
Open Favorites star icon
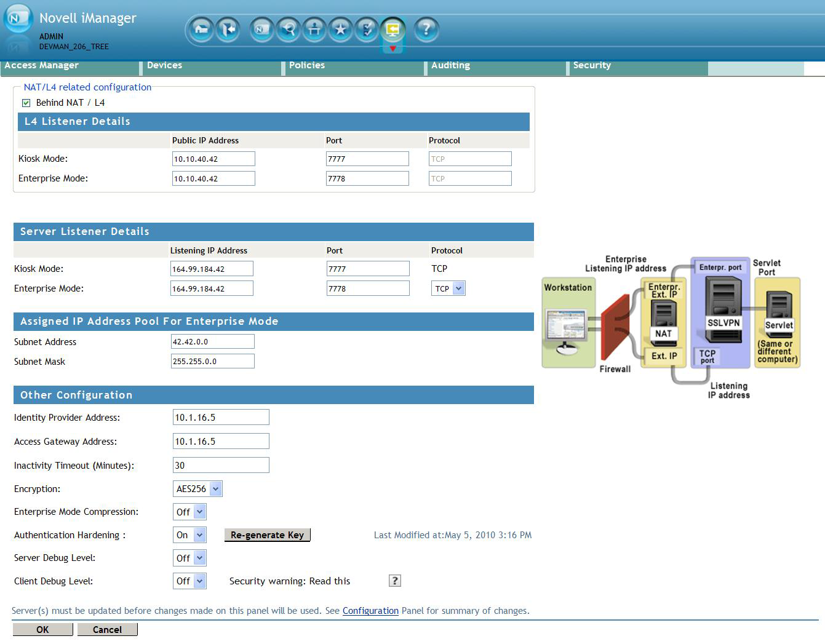tap(341, 29)
